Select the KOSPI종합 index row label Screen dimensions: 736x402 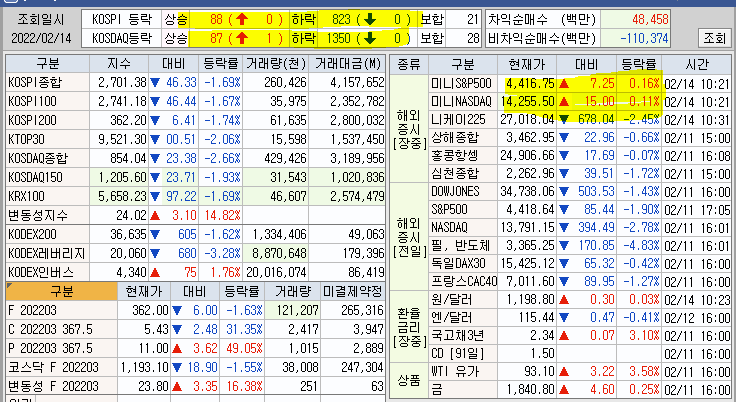36,83
